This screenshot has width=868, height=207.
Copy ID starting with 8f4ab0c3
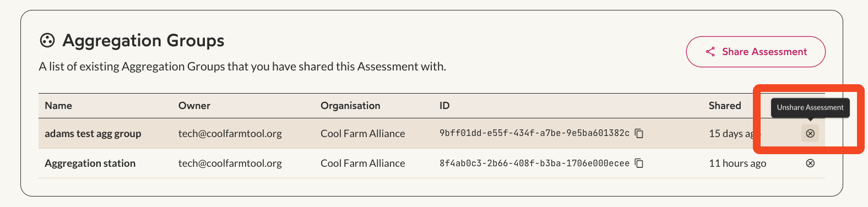(639, 163)
